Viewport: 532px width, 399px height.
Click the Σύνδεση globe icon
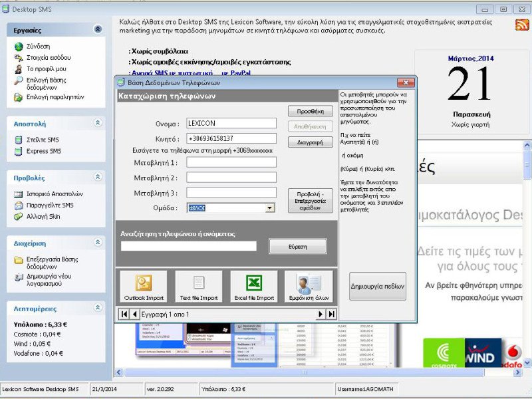click(x=19, y=47)
